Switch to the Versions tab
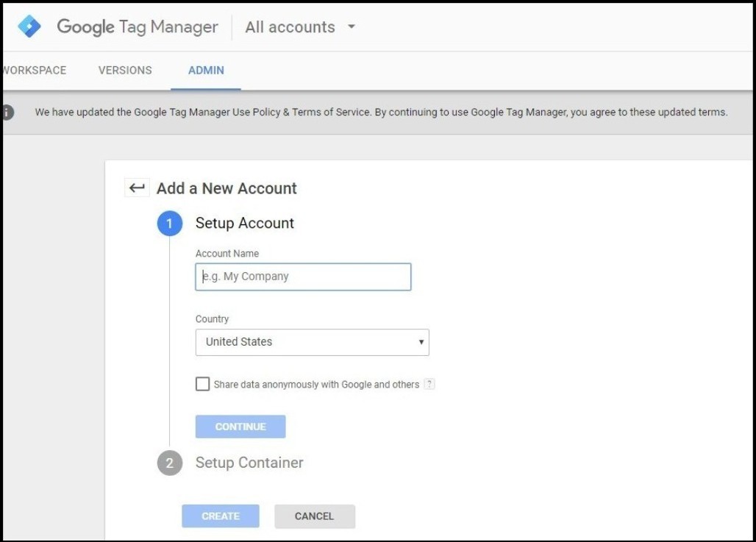The height and width of the screenshot is (542, 756). click(x=125, y=71)
